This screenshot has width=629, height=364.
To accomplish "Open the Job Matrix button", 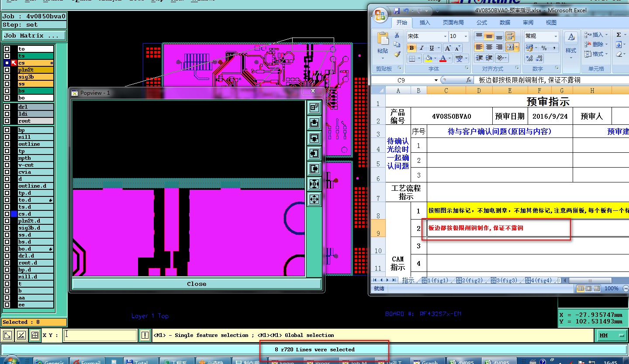I will (x=34, y=36).
